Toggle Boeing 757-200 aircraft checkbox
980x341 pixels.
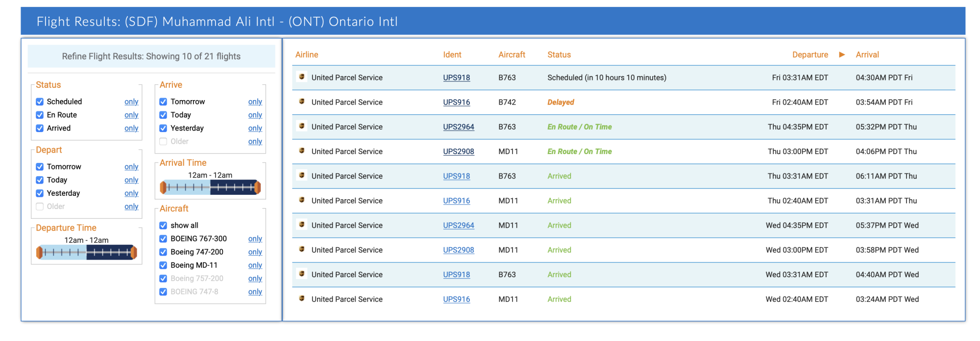[163, 278]
